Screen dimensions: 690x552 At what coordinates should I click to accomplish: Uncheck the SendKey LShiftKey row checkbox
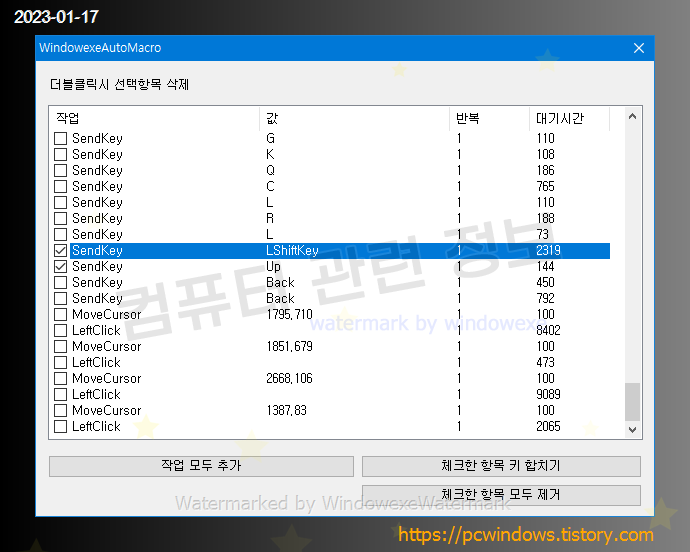pyautogui.click(x=60, y=250)
